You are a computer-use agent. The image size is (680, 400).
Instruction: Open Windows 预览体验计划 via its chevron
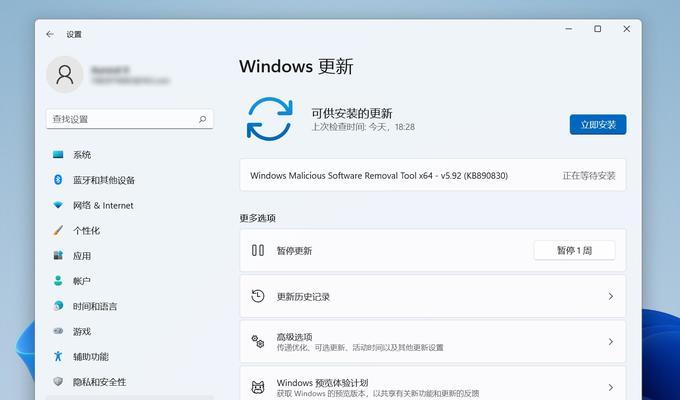click(611, 387)
